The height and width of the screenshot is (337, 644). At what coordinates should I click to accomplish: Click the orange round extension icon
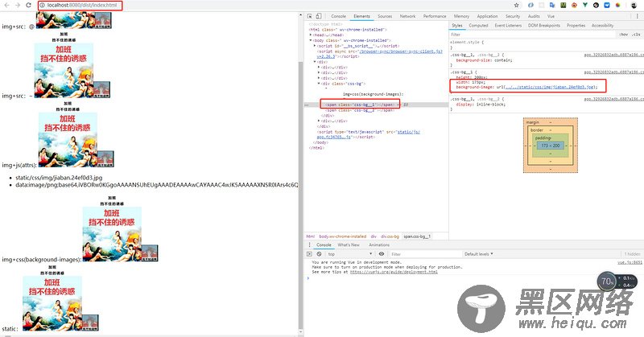[x=574, y=6]
